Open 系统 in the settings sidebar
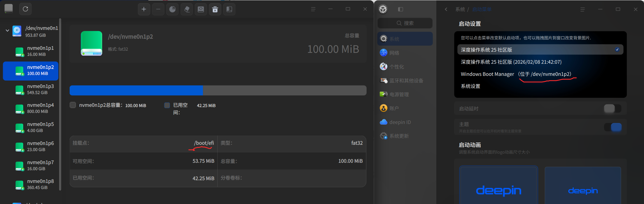The width and height of the screenshot is (644, 204). tap(405, 39)
